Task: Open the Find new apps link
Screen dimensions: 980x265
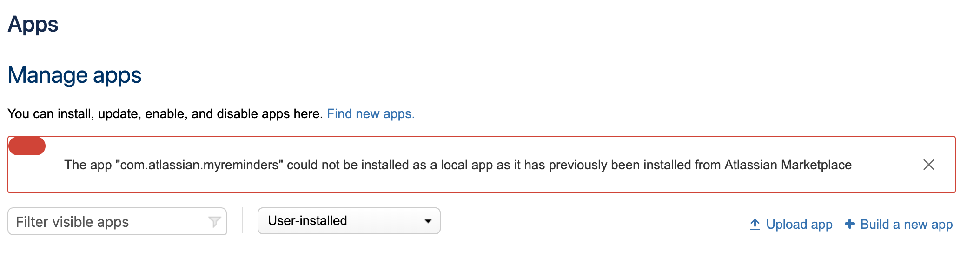Action: click(x=371, y=113)
